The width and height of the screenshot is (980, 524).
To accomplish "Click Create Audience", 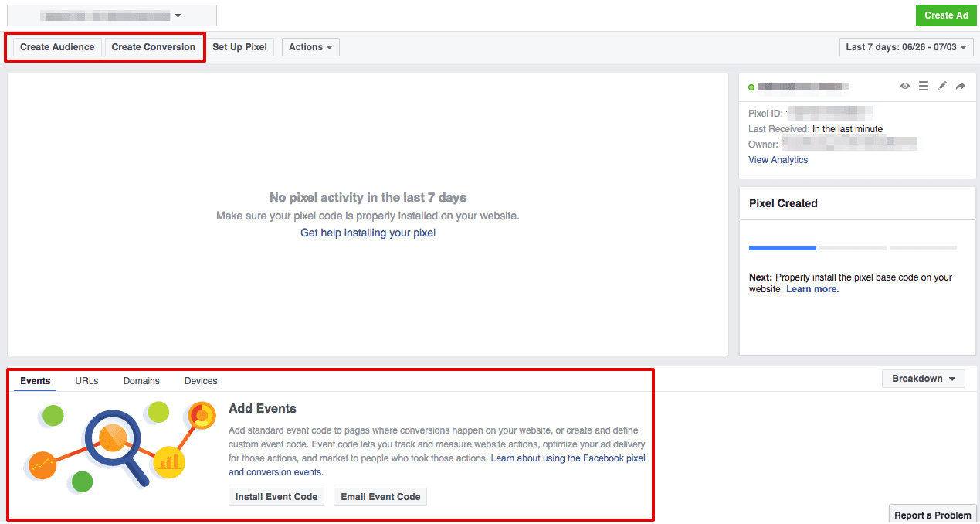I will pos(56,46).
